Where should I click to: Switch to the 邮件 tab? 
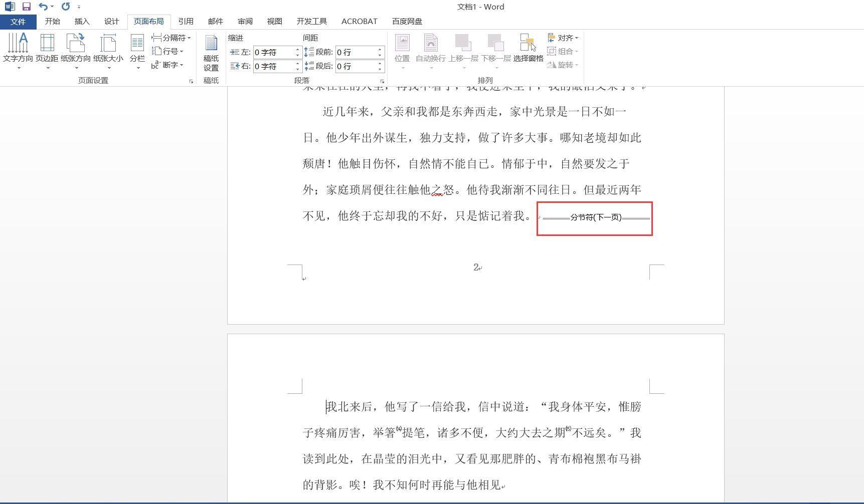215,22
